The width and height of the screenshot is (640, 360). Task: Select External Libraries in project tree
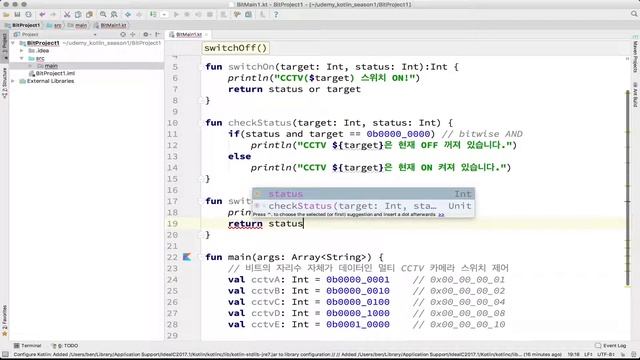(47, 81)
